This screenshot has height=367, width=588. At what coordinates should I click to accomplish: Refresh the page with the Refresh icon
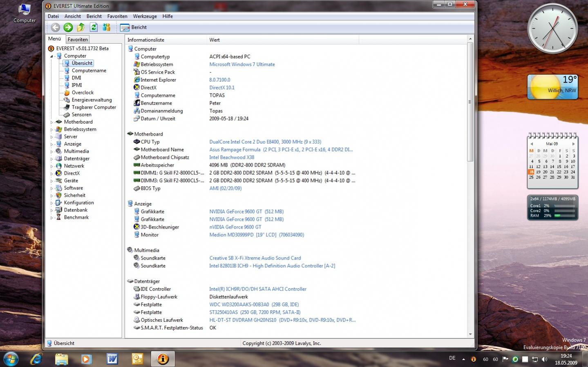[x=94, y=27]
